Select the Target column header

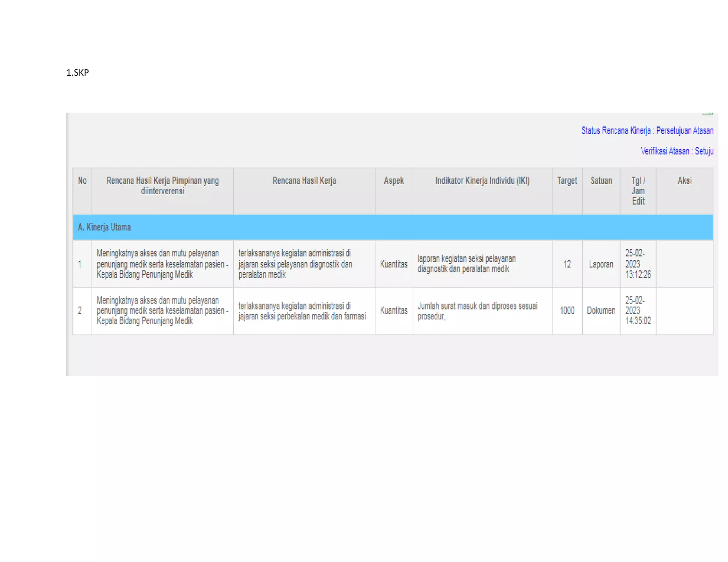[567, 181]
